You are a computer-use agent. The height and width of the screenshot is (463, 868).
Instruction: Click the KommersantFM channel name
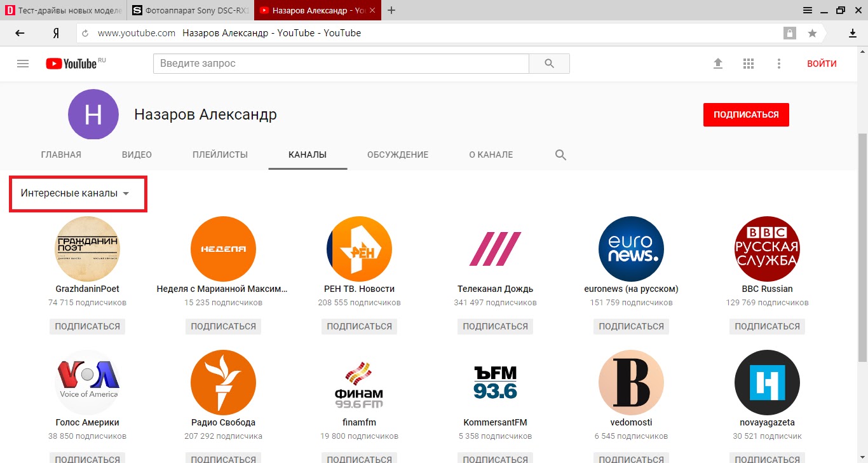[x=495, y=422]
